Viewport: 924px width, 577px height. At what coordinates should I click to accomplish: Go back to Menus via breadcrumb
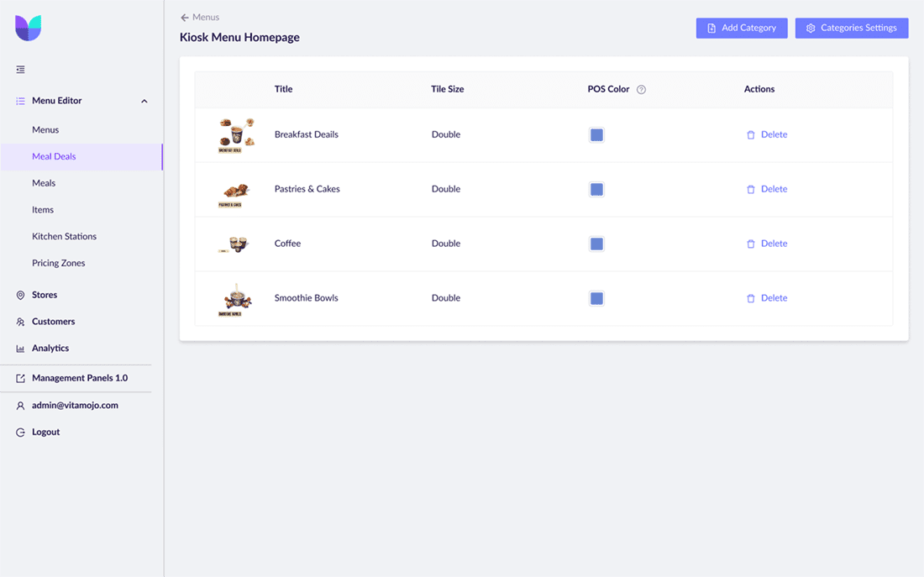click(x=200, y=18)
